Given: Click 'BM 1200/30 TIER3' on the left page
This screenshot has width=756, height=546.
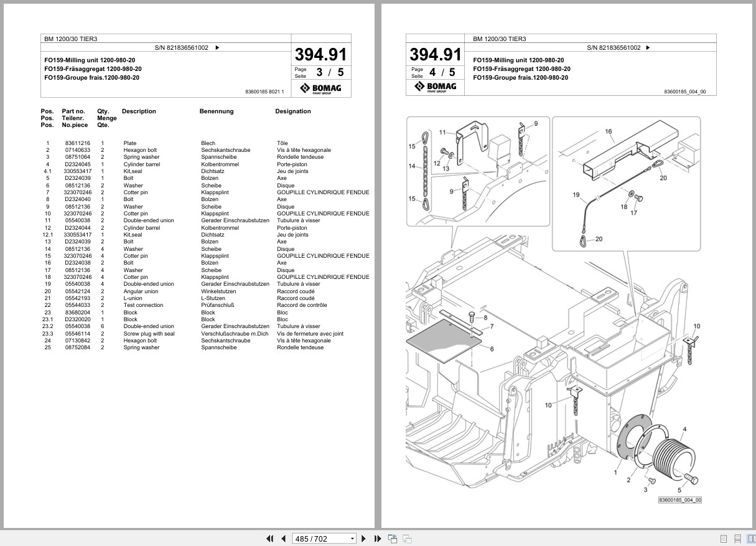Looking at the screenshot, I should point(70,39).
